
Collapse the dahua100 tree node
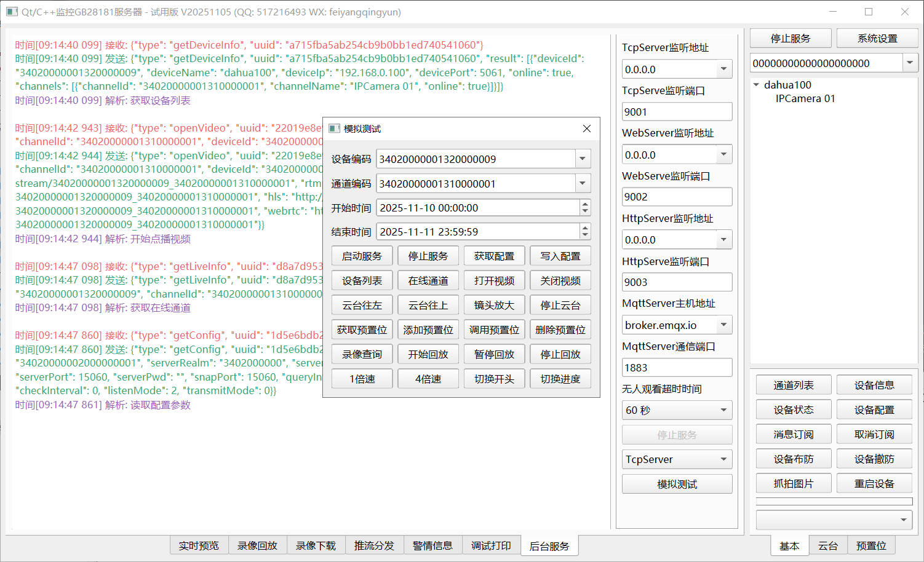pos(757,85)
